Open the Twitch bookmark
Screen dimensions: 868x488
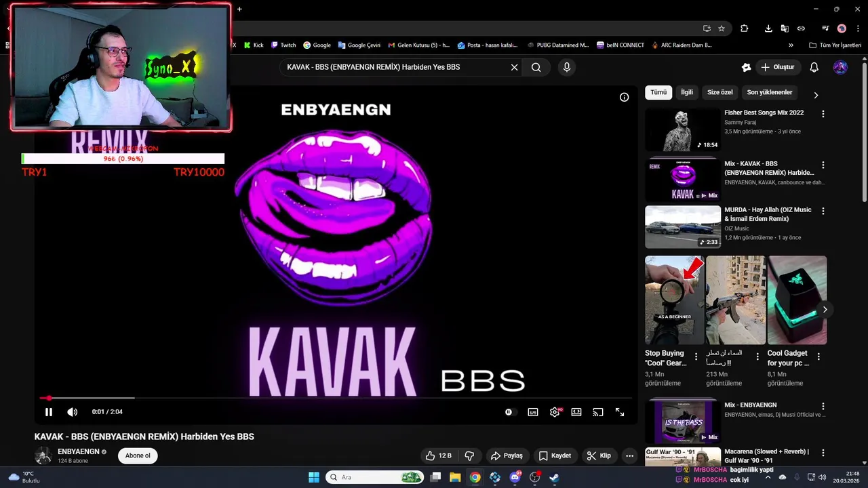click(x=283, y=45)
